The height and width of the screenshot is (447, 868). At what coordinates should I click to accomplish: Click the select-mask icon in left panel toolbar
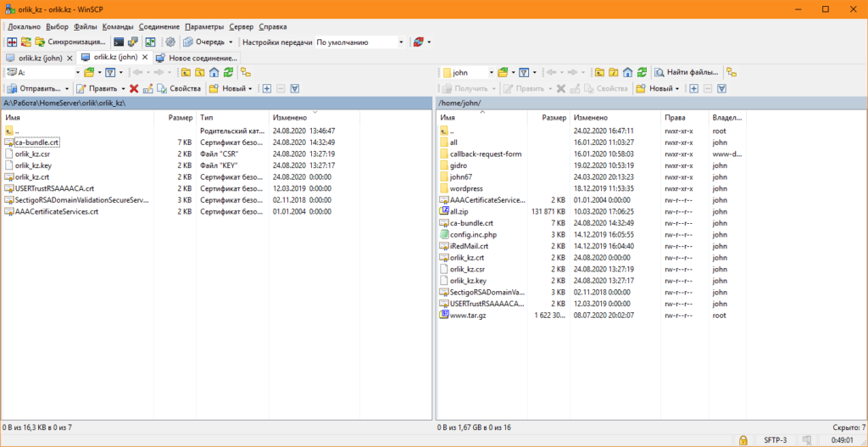pyautogui.click(x=295, y=88)
